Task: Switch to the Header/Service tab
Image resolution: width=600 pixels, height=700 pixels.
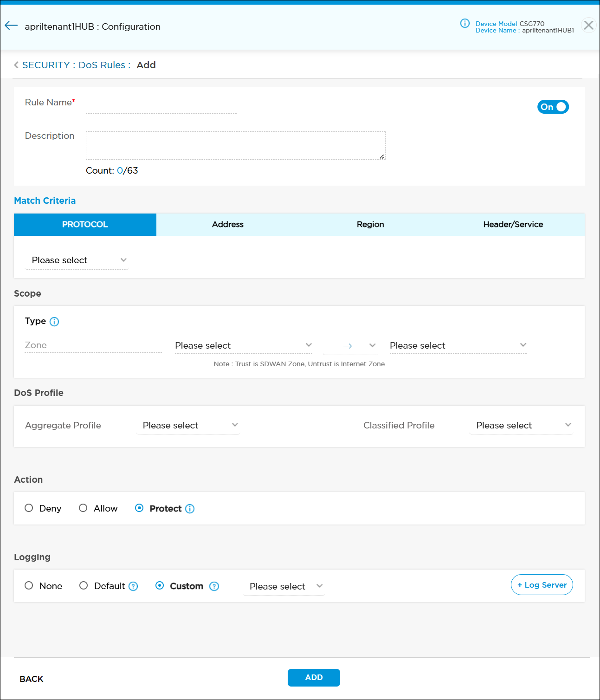Action: [513, 225]
